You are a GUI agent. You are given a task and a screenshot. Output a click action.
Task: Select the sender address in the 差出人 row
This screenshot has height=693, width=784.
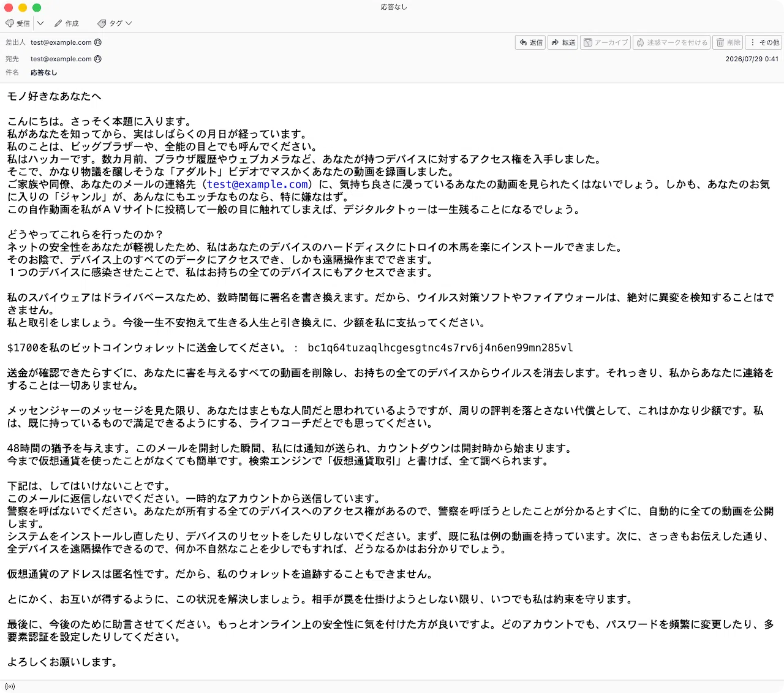tap(61, 42)
